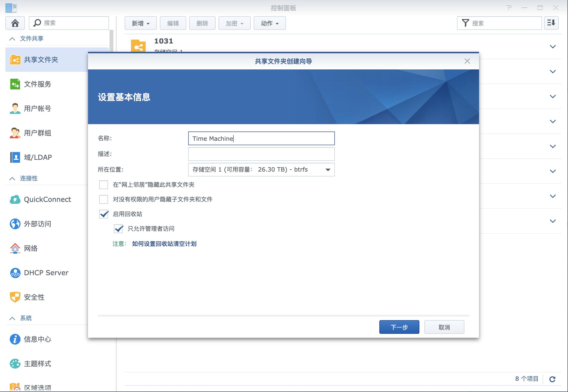Click the refresh icon at bottom right
Screen dimensions: 568x392
[x=553, y=379]
